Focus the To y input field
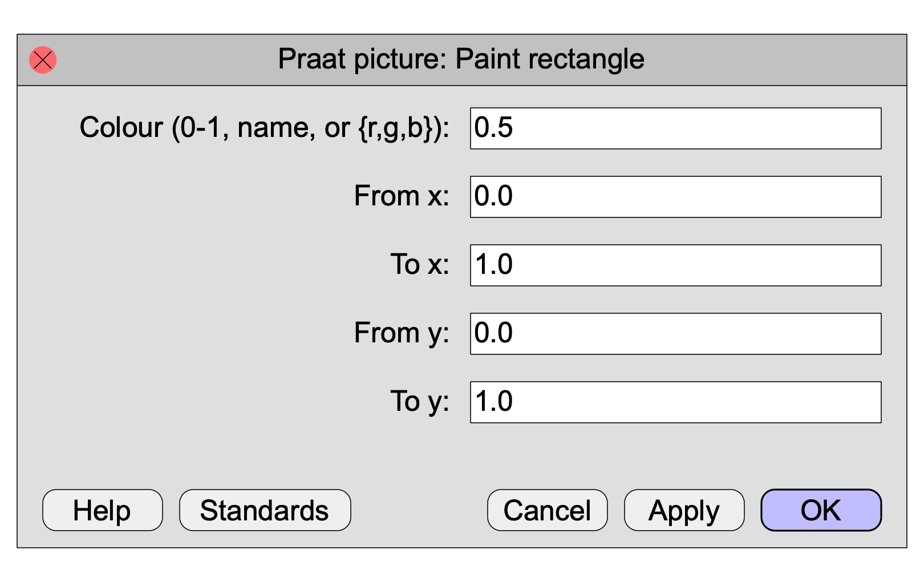 675,402
